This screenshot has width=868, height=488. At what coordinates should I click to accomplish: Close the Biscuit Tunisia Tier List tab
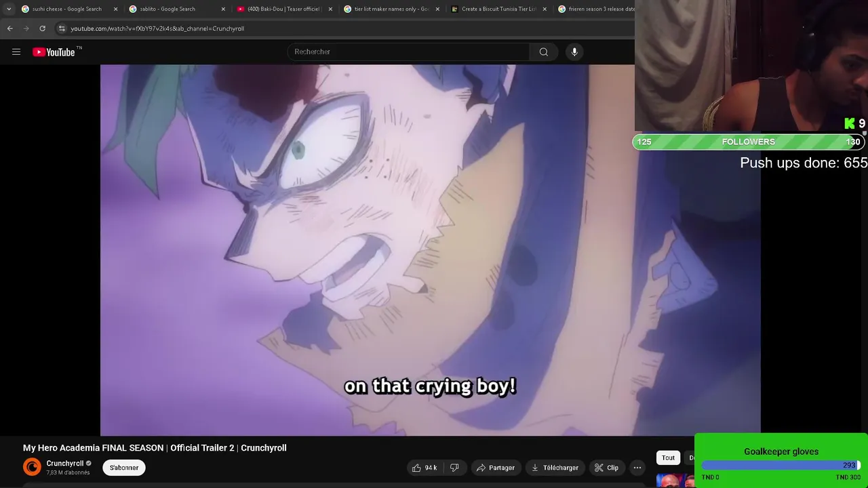coord(545,9)
